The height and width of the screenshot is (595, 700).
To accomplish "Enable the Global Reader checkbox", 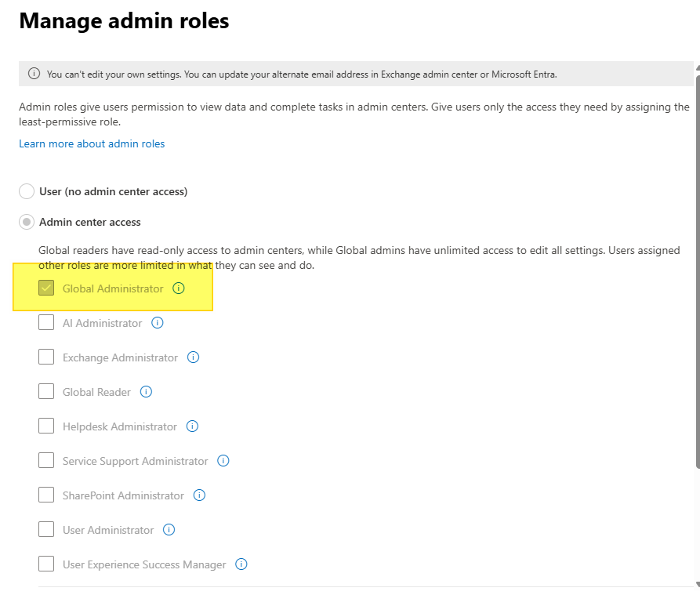I will point(46,391).
